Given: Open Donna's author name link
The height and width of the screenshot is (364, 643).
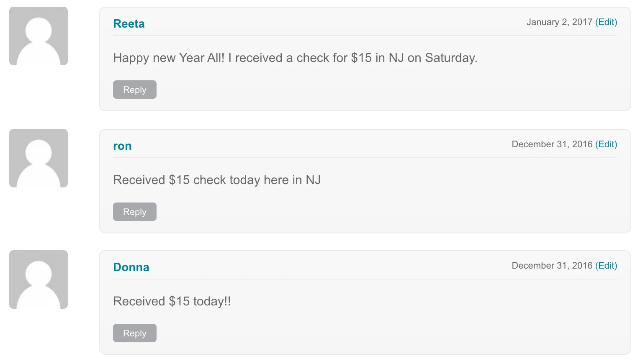Looking at the screenshot, I should tap(131, 267).
